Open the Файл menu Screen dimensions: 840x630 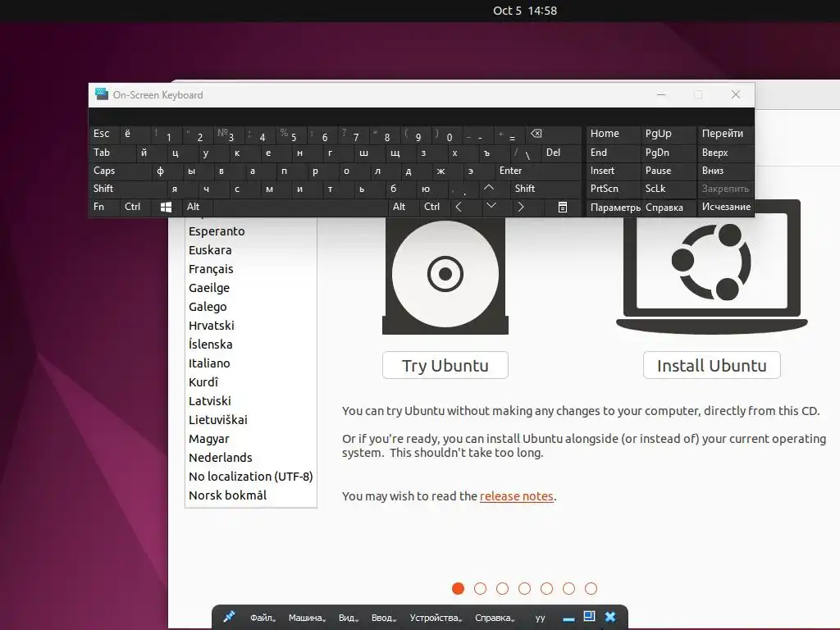tap(262, 618)
